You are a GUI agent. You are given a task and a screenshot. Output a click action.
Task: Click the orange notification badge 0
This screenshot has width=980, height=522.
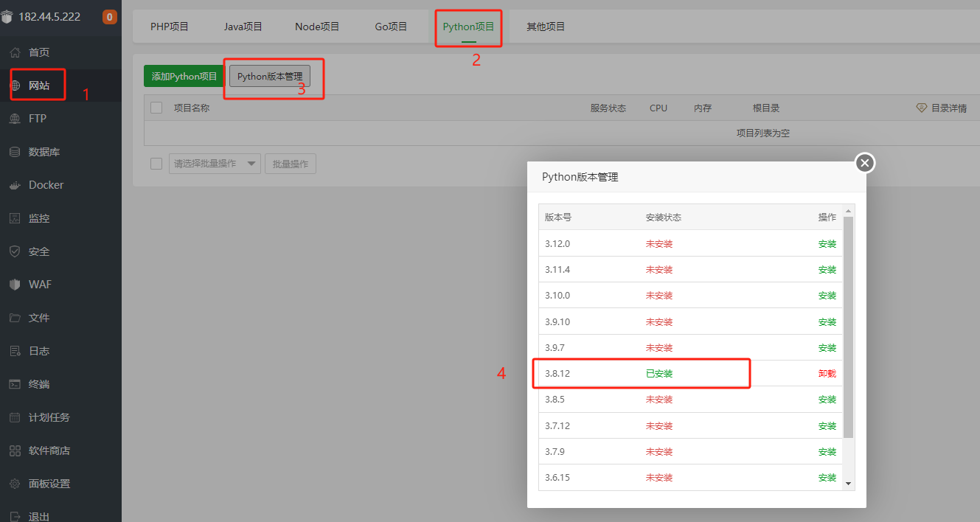click(x=110, y=17)
